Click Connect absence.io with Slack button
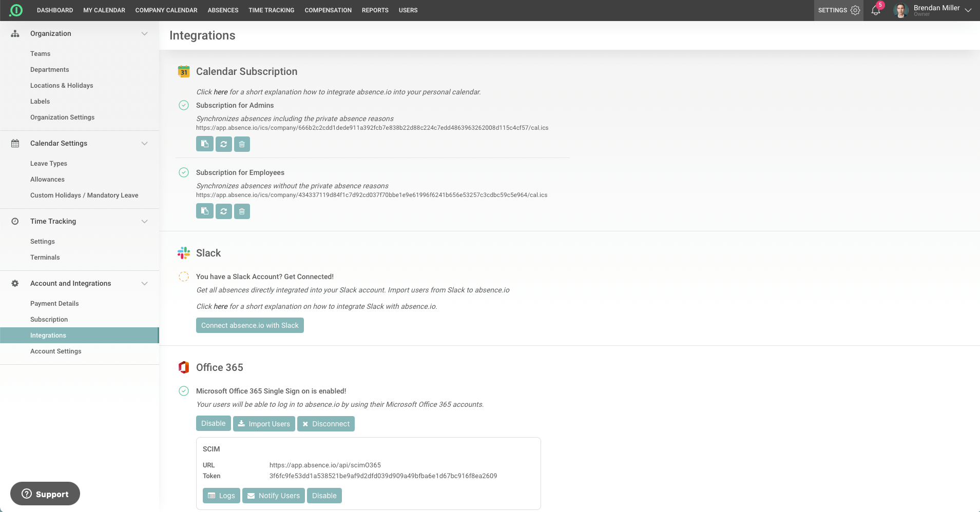The width and height of the screenshot is (980, 512). click(x=249, y=325)
